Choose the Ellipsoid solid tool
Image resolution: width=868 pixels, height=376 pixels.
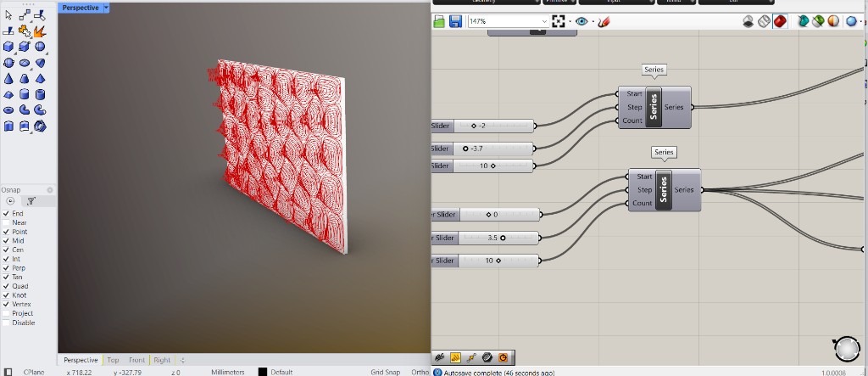pos(25,63)
